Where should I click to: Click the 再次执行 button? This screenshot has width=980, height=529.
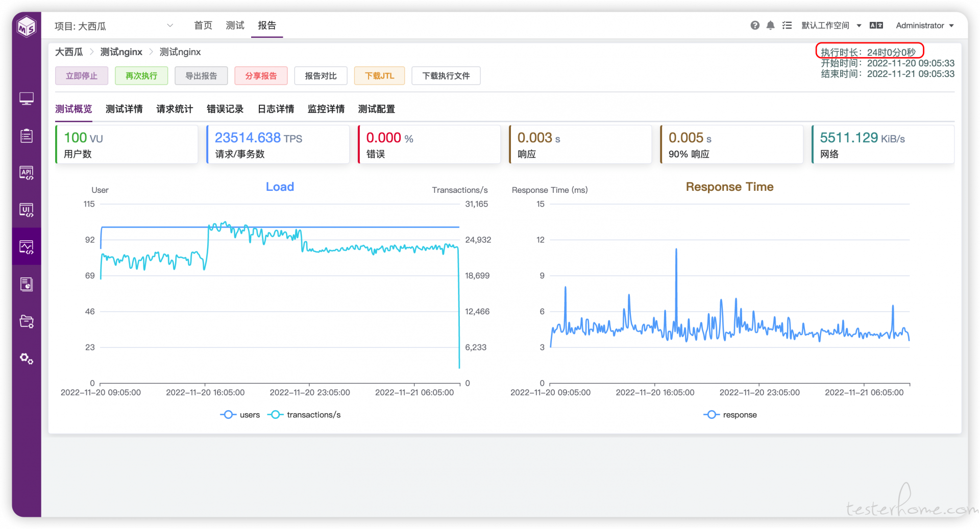[x=141, y=75]
